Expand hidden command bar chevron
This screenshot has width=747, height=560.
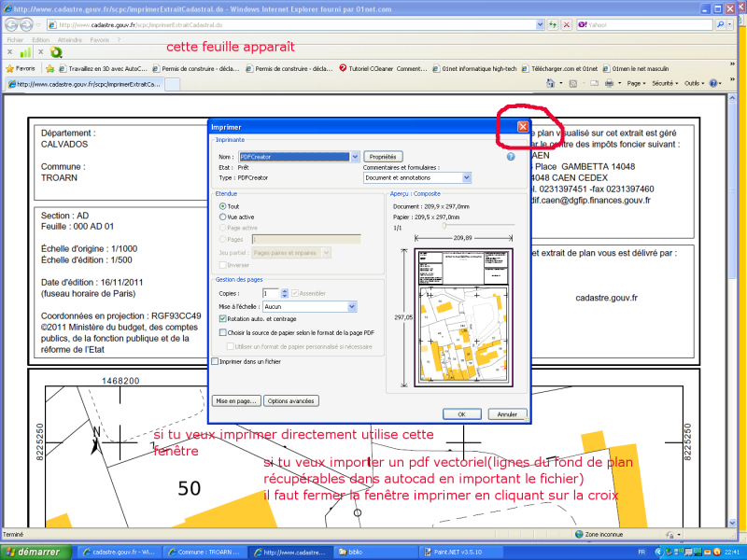(x=732, y=78)
